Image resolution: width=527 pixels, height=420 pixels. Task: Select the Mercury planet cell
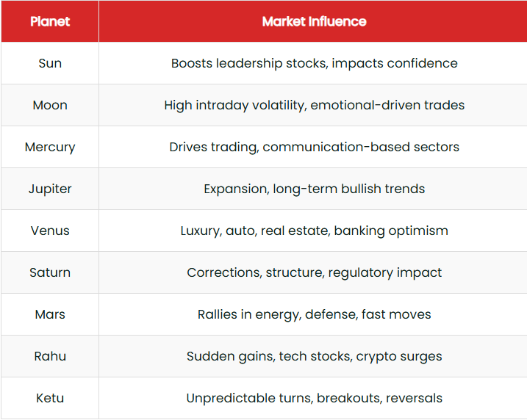(x=50, y=147)
